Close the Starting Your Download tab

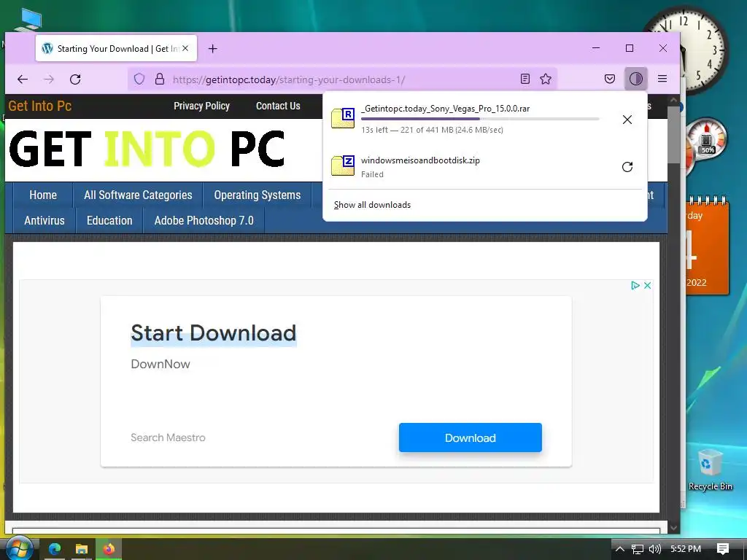185,49
